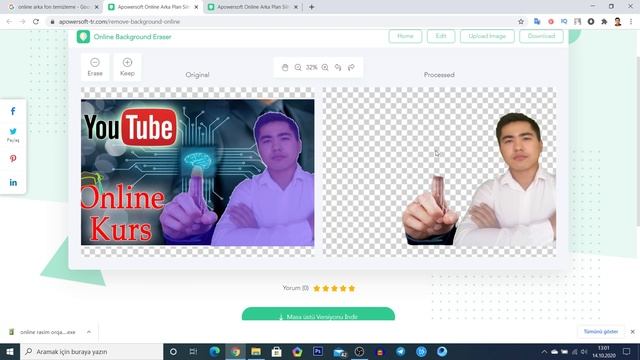Open the Chrome extensions puzzle menu

(x=604, y=22)
